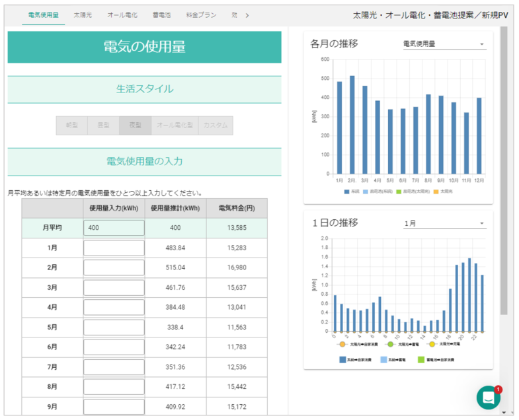Click the tallest evening bar in daily chart
The height and width of the screenshot is (420, 519).
469,295
